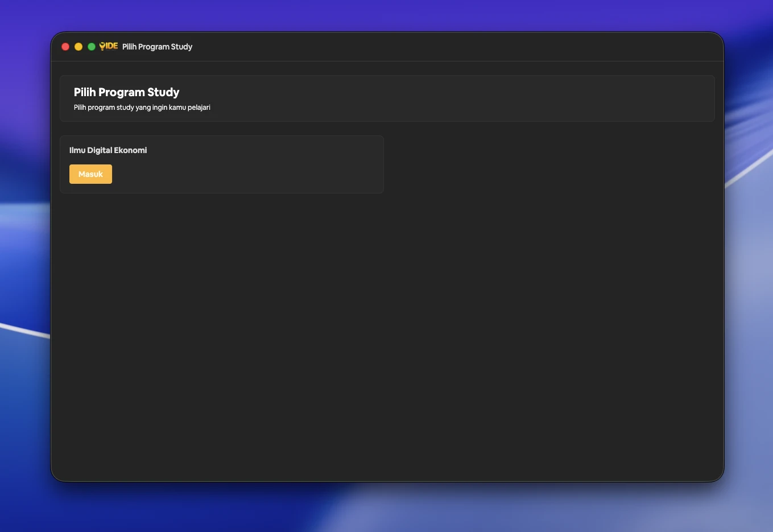This screenshot has width=773, height=532.
Task: Maximize the window using the green button
Action: tap(91, 47)
